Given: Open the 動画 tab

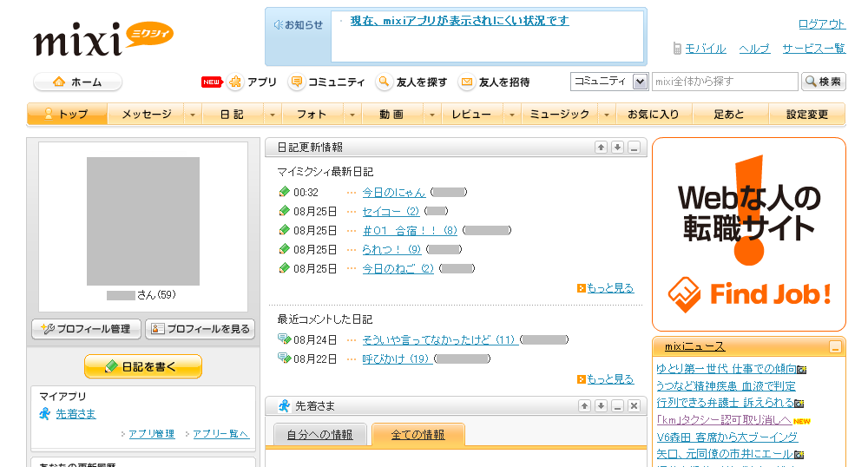Looking at the screenshot, I should 392,114.
